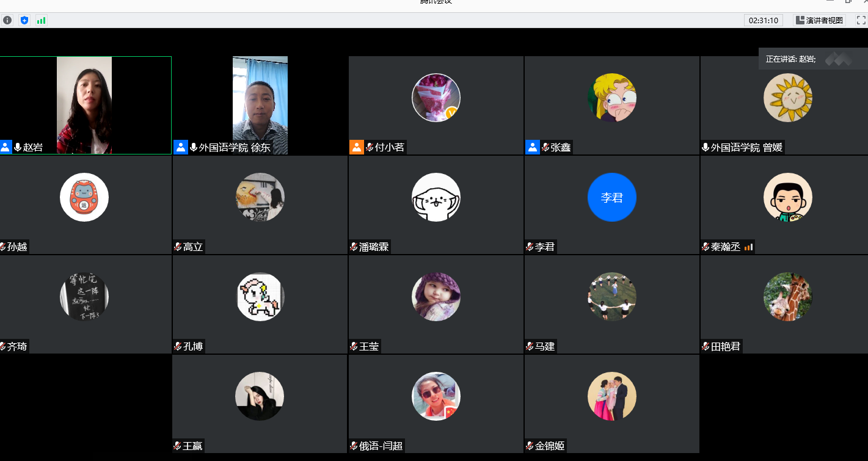Click 李君's blue circular avatar

[611, 197]
